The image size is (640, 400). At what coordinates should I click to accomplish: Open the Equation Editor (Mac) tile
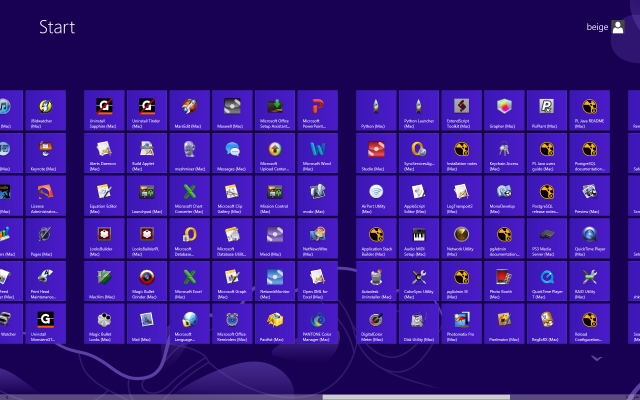(104, 196)
